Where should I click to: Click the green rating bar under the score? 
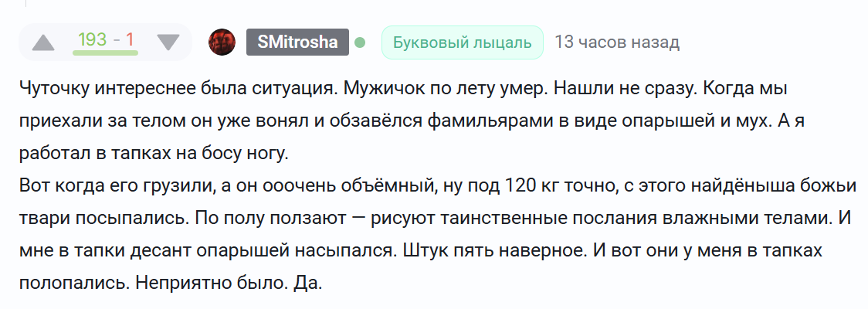pyautogui.click(x=105, y=53)
